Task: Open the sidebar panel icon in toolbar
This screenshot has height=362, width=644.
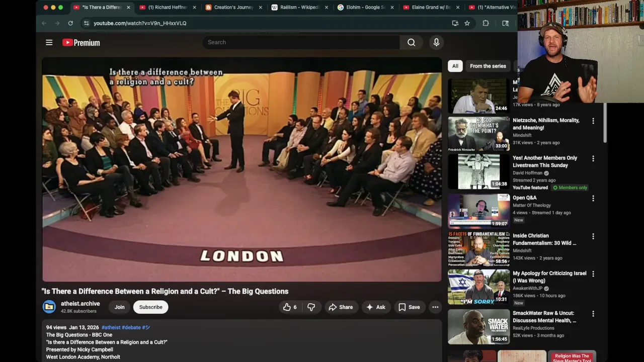Action: [x=505, y=23]
